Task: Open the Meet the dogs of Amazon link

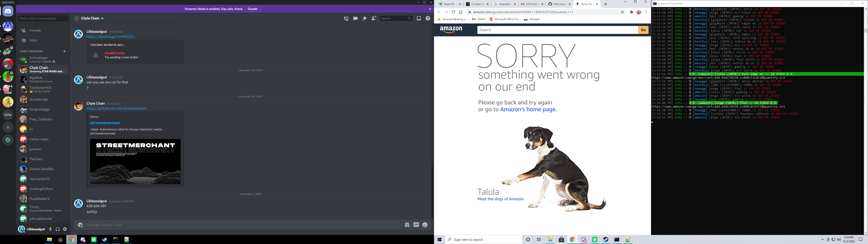Action: coord(500,199)
